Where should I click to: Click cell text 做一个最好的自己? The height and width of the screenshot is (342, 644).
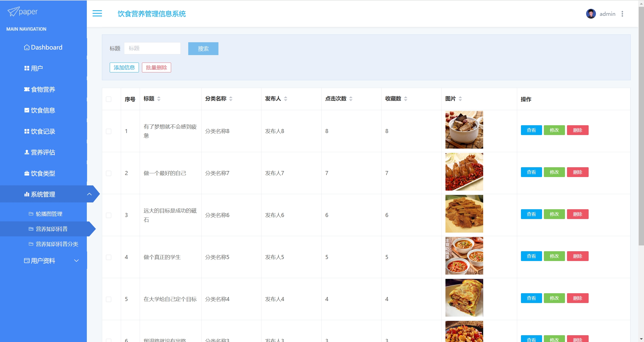tap(165, 173)
